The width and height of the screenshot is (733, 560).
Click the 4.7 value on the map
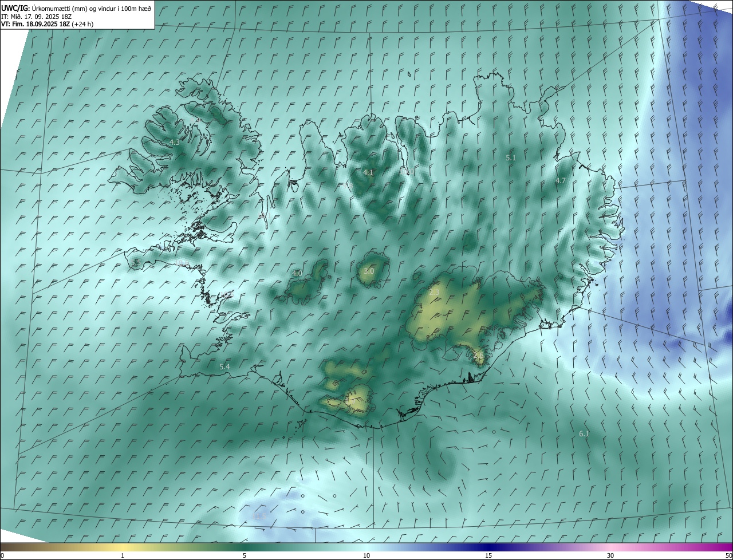pyautogui.click(x=561, y=180)
